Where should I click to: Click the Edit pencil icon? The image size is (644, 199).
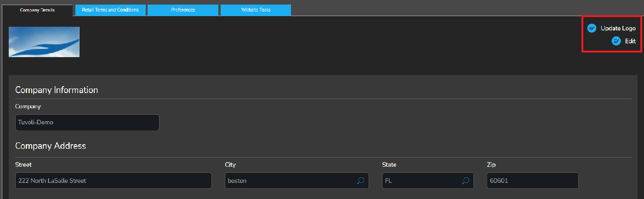pos(616,41)
